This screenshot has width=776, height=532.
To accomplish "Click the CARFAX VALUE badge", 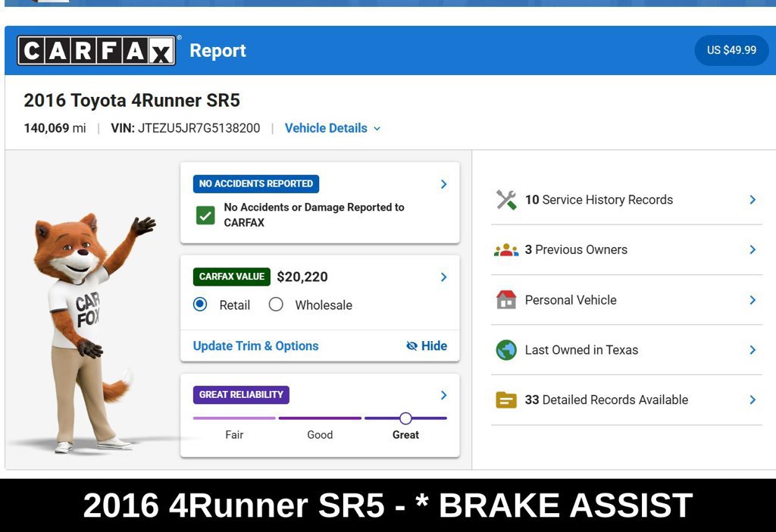I will coord(232,277).
